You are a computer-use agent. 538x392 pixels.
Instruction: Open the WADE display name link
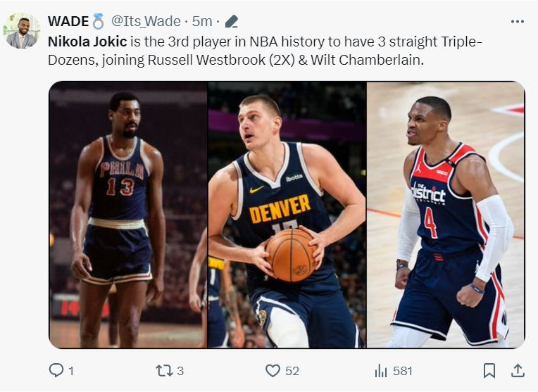point(68,21)
